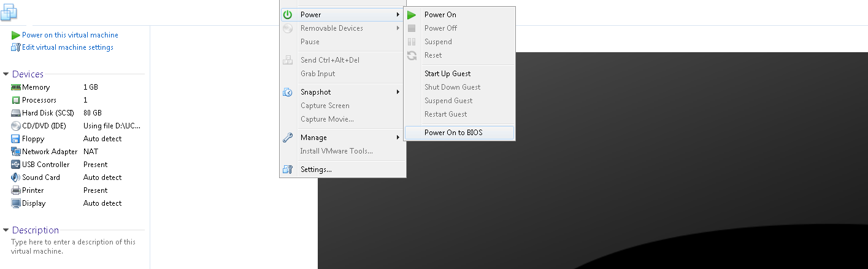Screen dimensions: 868x269
Task: Select Power On to BIOS
Action: (x=459, y=133)
